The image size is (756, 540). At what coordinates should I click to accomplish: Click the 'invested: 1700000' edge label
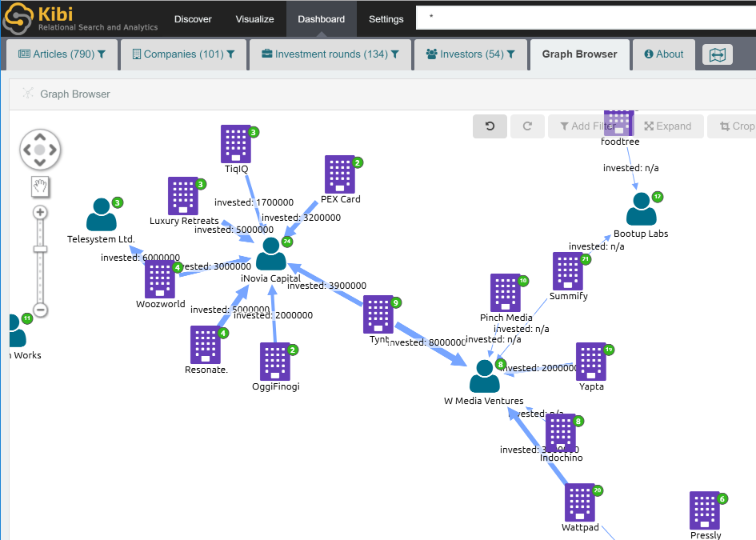coord(254,202)
